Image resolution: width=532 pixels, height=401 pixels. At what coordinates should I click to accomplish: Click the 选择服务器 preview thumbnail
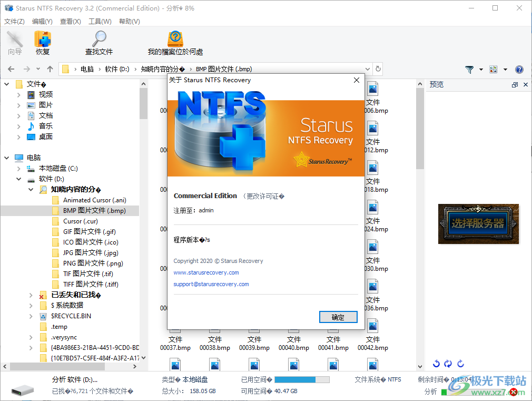coord(478,224)
